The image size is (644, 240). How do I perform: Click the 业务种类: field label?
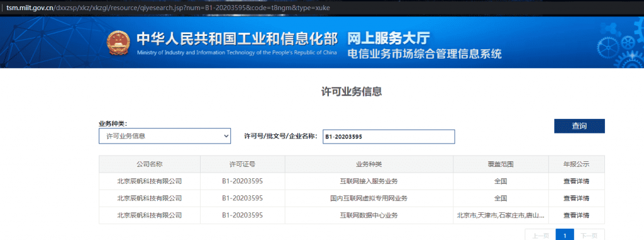coord(113,123)
